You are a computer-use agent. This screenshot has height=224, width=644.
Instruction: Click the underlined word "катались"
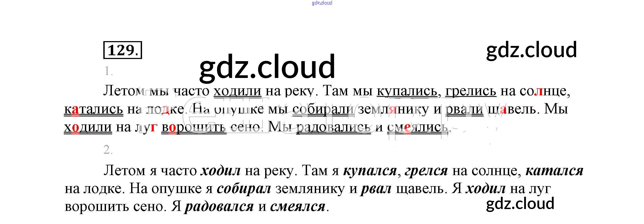(x=93, y=109)
